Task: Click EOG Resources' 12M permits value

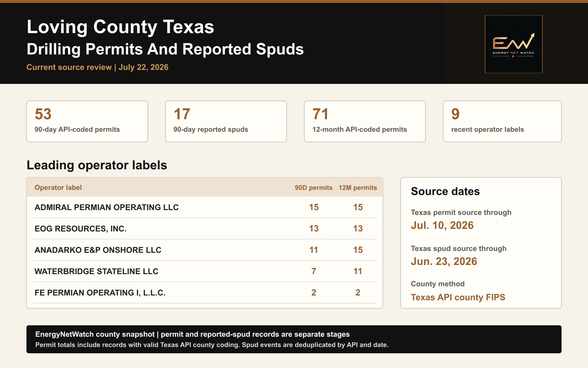Action: (x=358, y=229)
